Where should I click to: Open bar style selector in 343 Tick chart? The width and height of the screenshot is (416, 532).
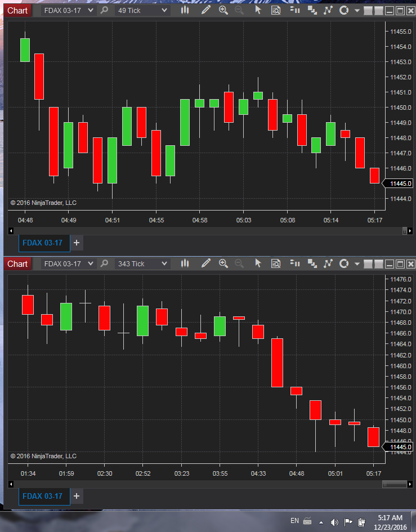(185, 263)
